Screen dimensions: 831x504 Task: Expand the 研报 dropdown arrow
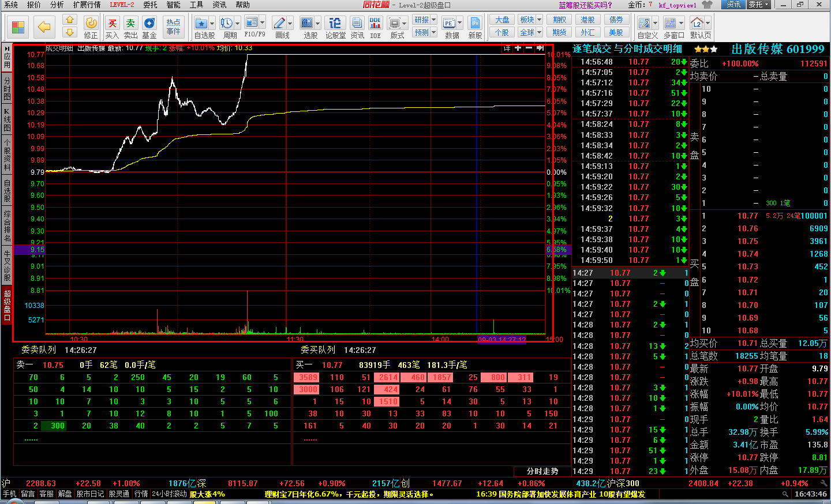pyautogui.click(x=433, y=20)
